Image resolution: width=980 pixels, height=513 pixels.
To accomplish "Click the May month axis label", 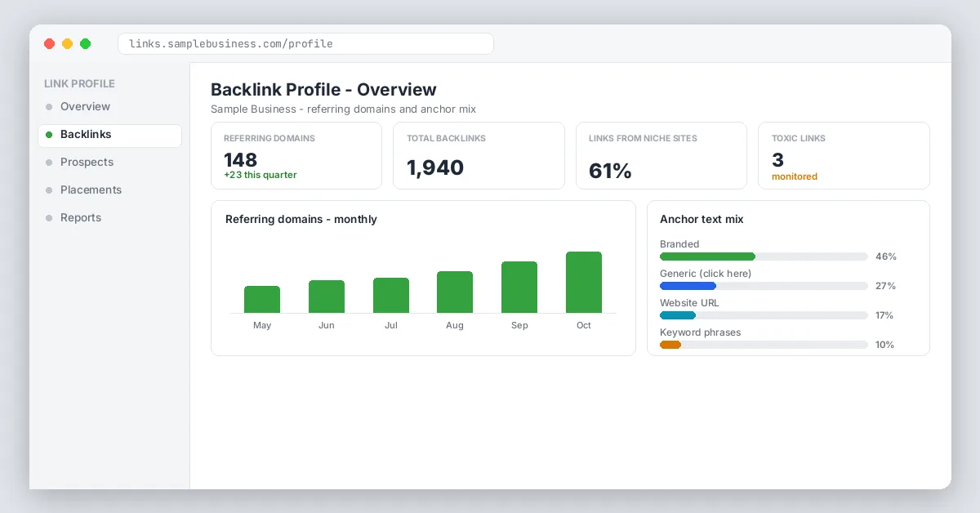I will pyautogui.click(x=262, y=325).
